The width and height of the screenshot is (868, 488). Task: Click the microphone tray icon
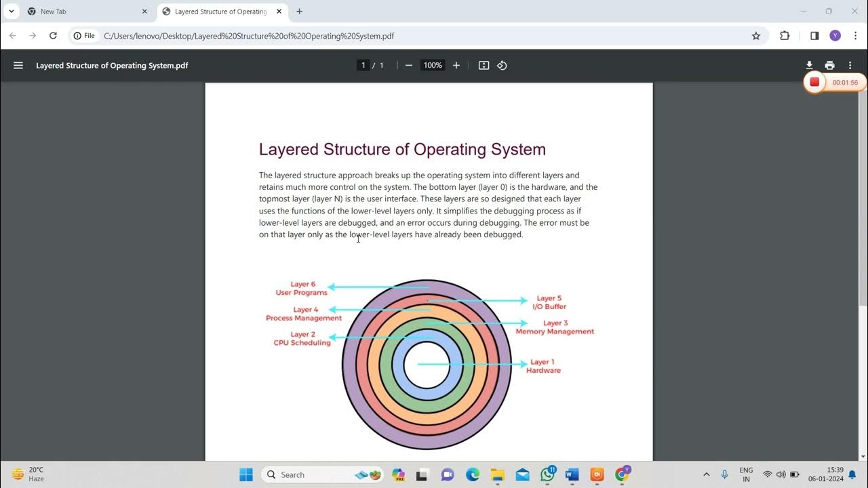(x=724, y=474)
